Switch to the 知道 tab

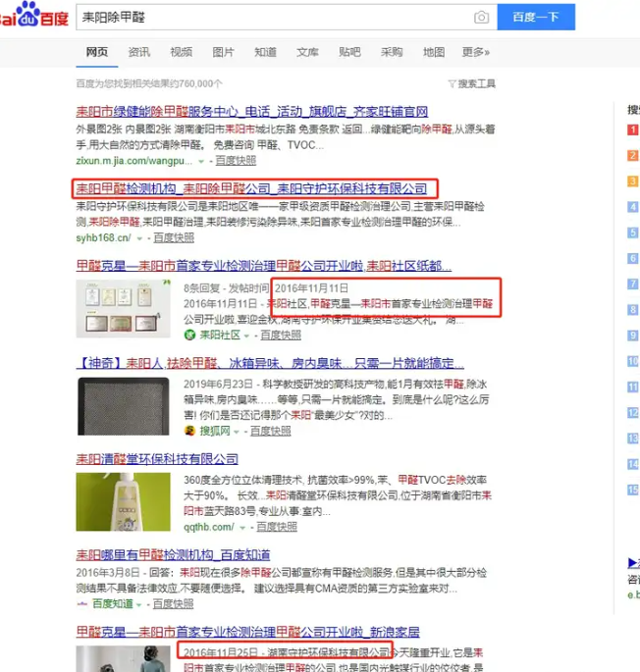coord(265,52)
